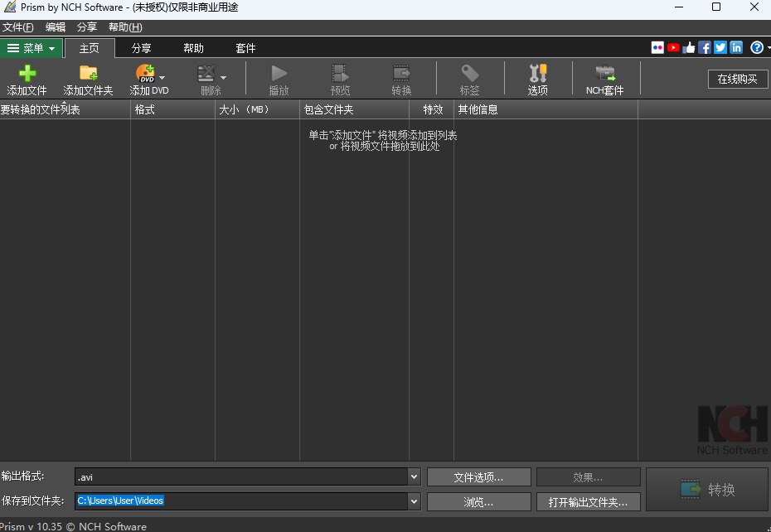Viewport: 771px width, 532px height.
Task: Click the Twitter share icon
Action: point(720,48)
